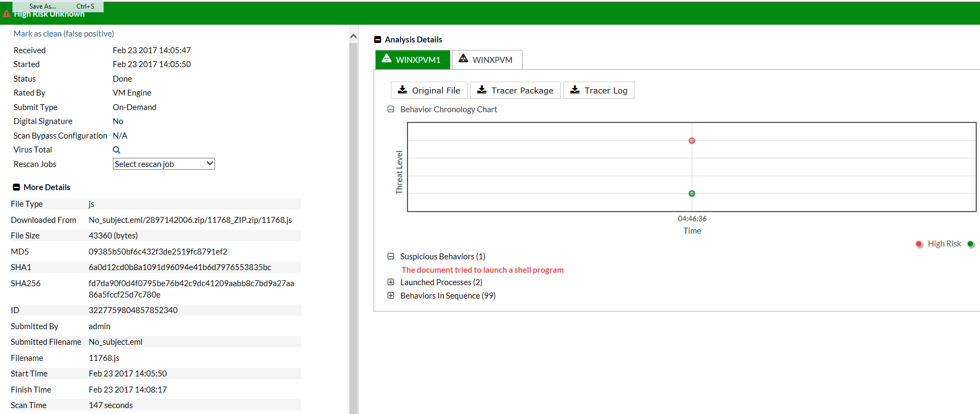980x414 pixels.
Task: Click the warning icon on WINXPVM1 tab
Action: tap(387, 59)
